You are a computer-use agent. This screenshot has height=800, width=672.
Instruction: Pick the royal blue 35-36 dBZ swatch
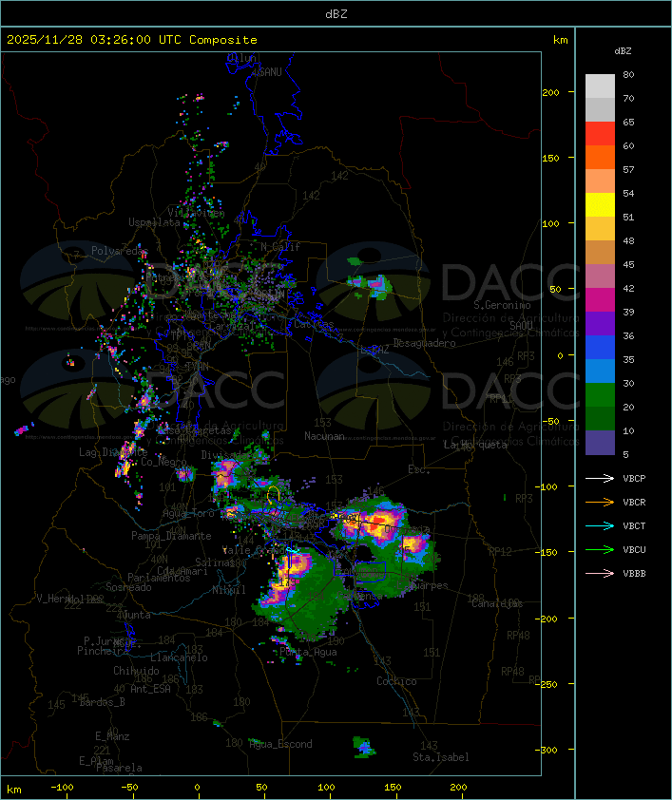[600, 348]
